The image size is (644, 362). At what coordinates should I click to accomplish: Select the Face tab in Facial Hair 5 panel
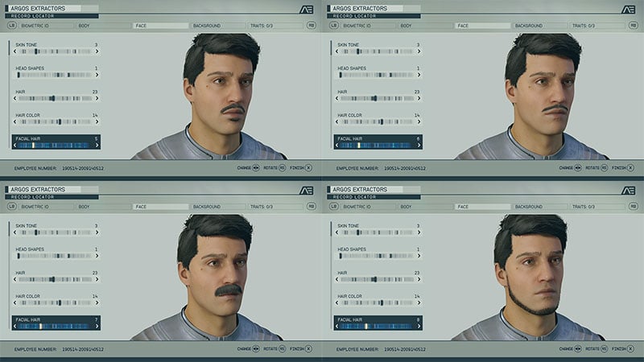pyautogui.click(x=160, y=26)
